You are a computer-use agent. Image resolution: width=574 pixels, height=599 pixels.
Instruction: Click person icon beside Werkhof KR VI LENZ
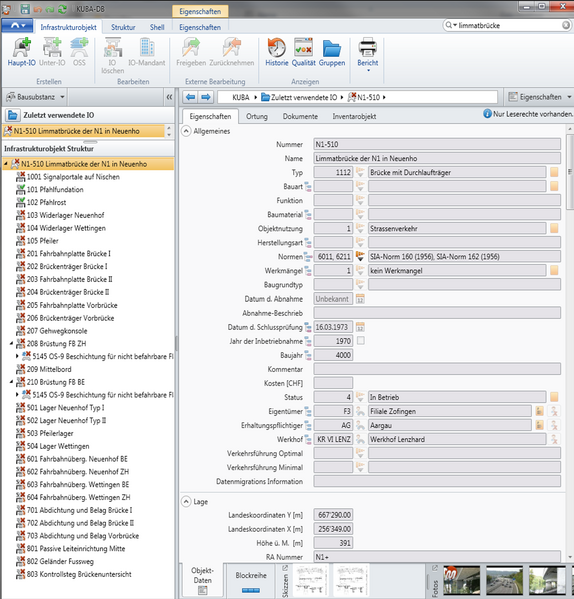[360, 439]
